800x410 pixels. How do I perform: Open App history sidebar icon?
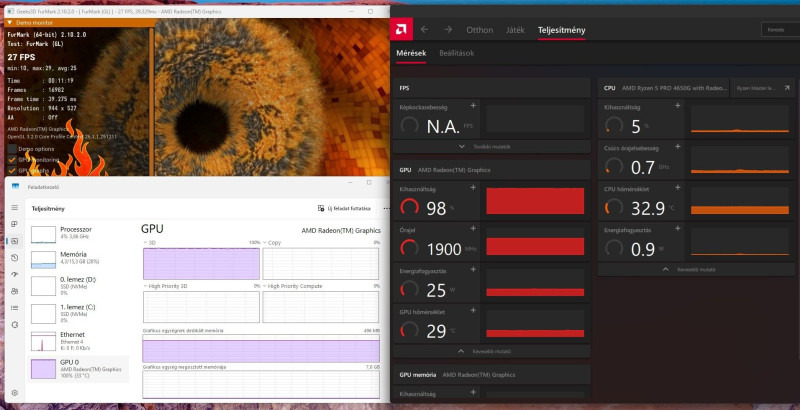click(x=14, y=258)
